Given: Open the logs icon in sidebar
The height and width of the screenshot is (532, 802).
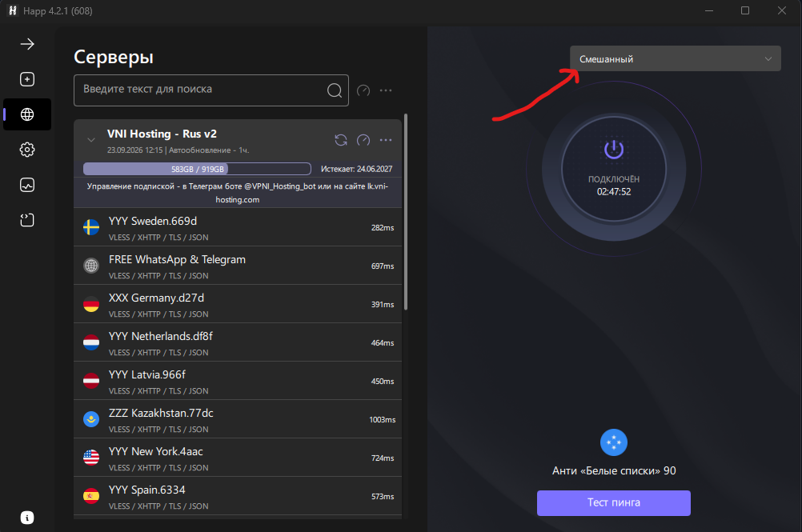Looking at the screenshot, I should (x=27, y=220).
